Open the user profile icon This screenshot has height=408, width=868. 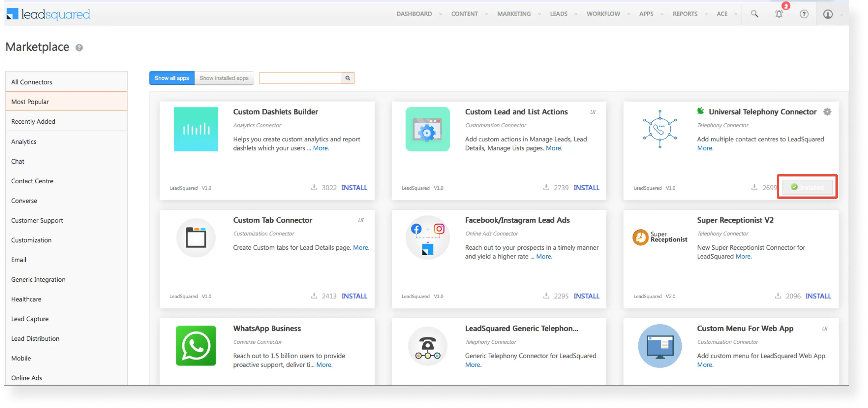tap(828, 14)
